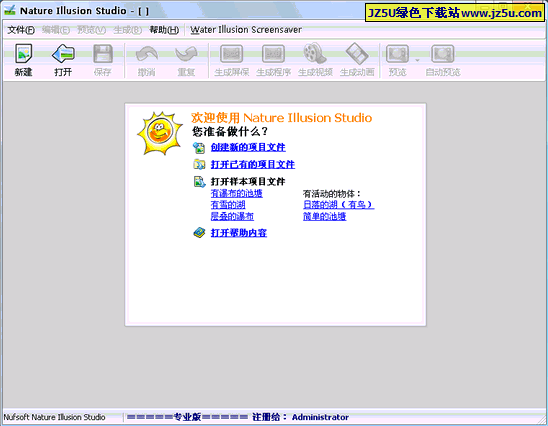548x426 pixels.
Task: Click the 创建新的项目文件 link
Action: coord(248,147)
